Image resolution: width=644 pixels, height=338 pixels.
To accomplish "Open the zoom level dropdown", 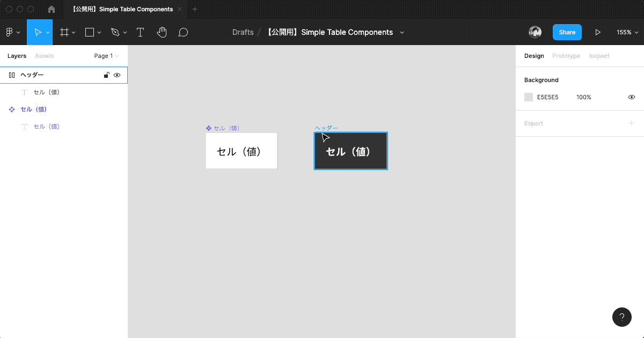I will [x=627, y=32].
